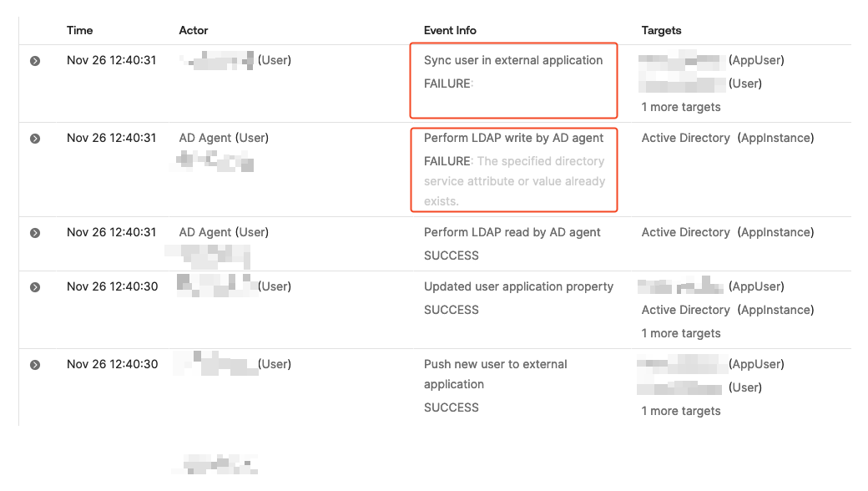Show 1 more targets for Updated user event
Image resolution: width=868 pixels, height=491 pixels.
pyautogui.click(x=681, y=333)
